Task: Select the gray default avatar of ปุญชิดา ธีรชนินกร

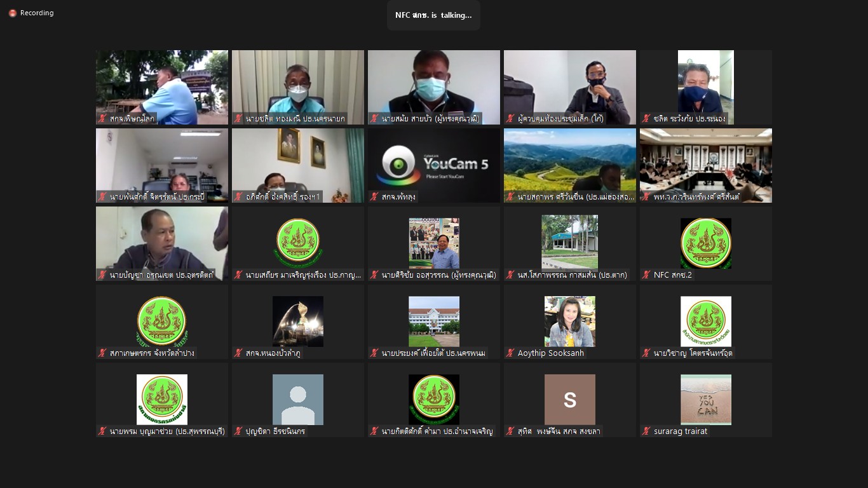Action: (x=298, y=400)
